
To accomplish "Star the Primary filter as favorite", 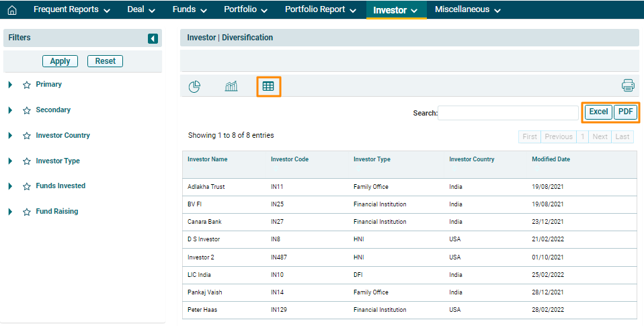I will click(27, 85).
